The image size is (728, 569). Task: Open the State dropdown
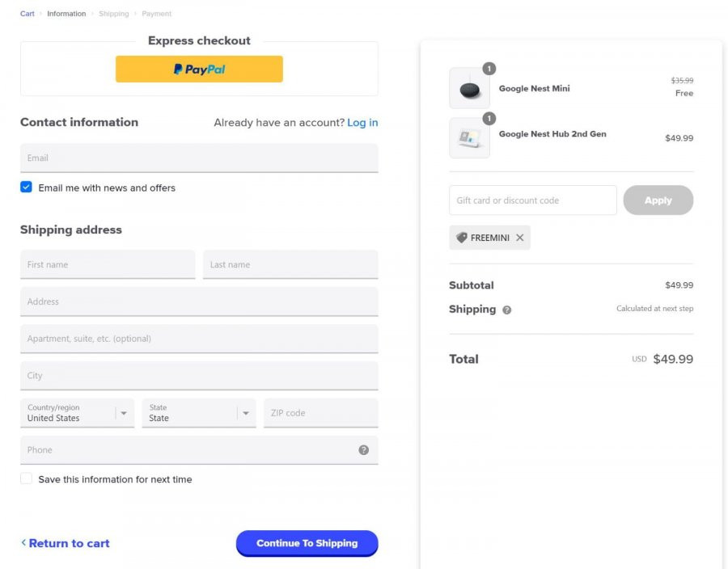pos(199,413)
